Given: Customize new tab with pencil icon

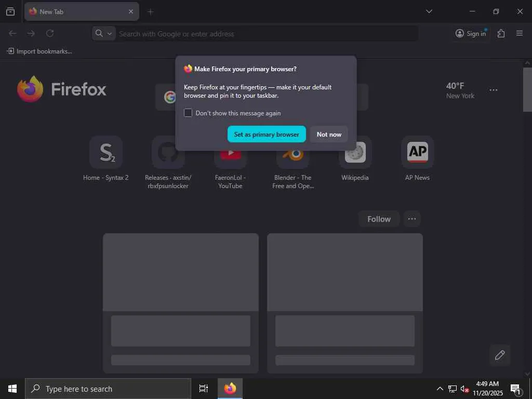Looking at the screenshot, I should (500, 355).
